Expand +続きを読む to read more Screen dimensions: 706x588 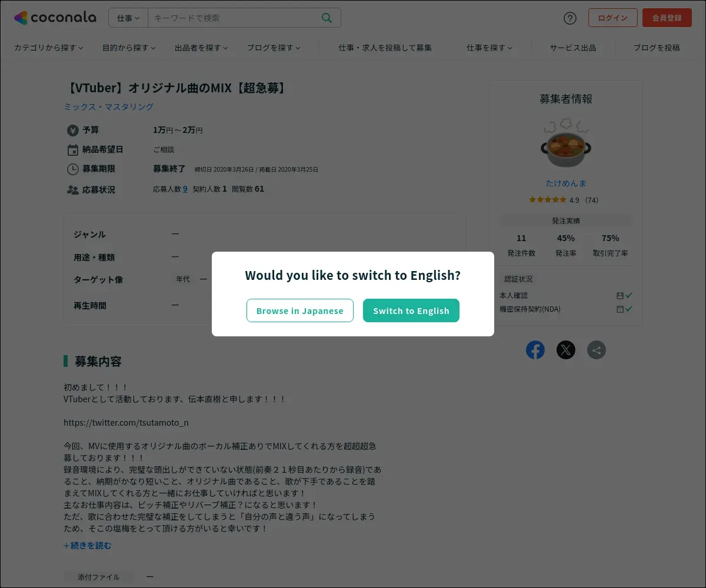coord(87,546)
